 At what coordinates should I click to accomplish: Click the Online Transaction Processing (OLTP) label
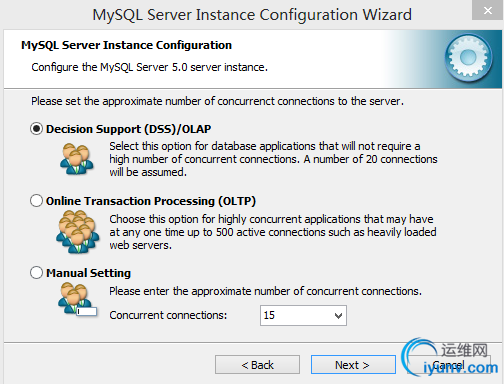[x=151, y=201]
